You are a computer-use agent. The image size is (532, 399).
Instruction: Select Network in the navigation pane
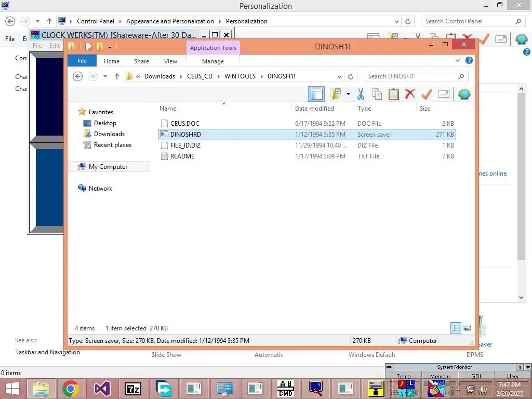(x=100, y=188)
